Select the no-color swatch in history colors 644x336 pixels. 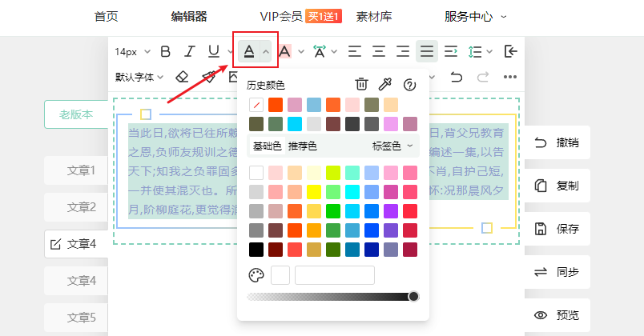(x=256, y=105)
